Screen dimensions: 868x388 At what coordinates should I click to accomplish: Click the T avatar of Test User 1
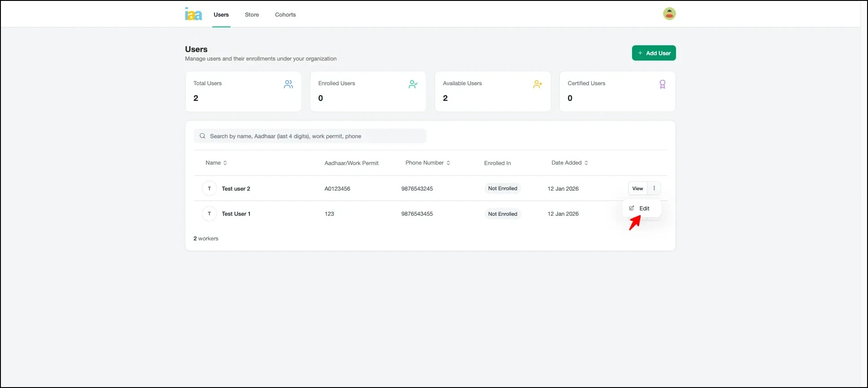click(x=209, y=214)
